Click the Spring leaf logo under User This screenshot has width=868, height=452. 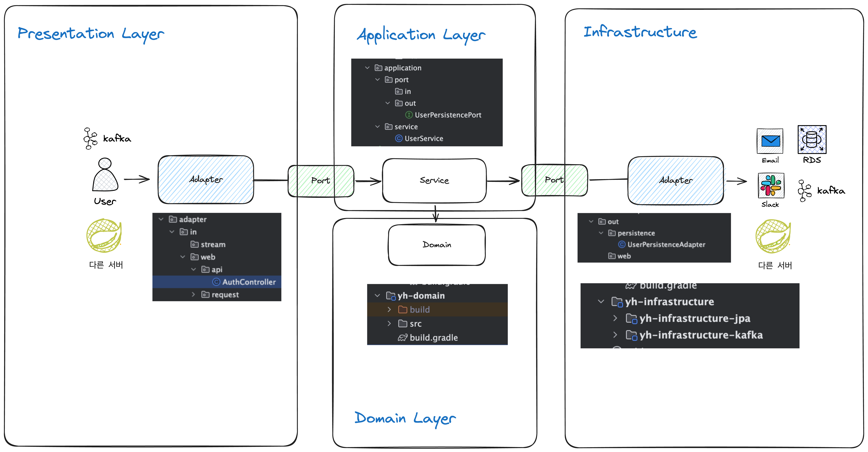(104, 235)
